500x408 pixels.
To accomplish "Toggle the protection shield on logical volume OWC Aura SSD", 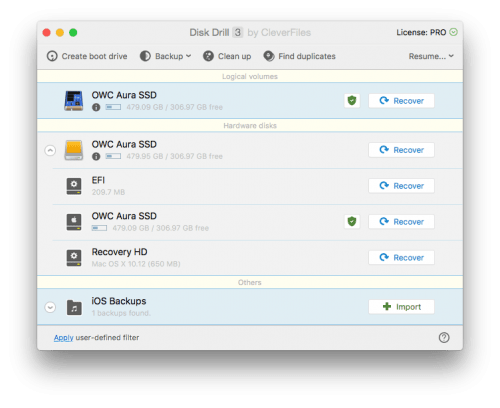I will (352, 101).
